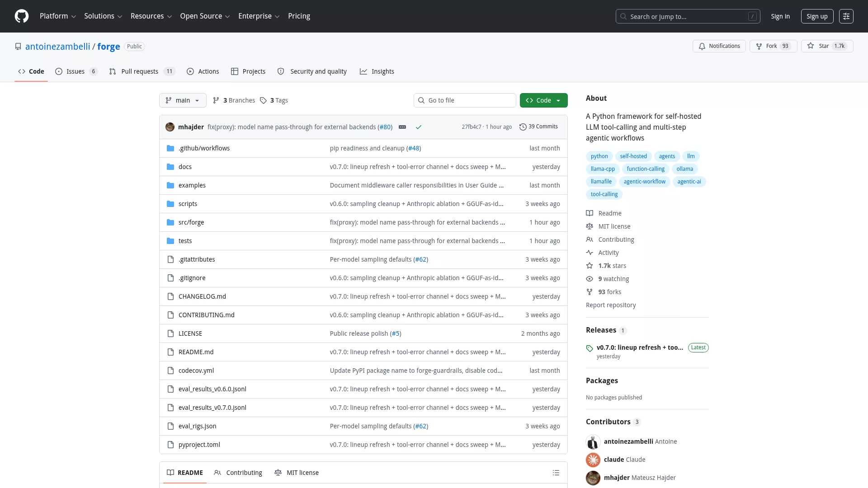
Task: Click the antoinezambelli contributor avatar
Action: click(x=593, y=441)
